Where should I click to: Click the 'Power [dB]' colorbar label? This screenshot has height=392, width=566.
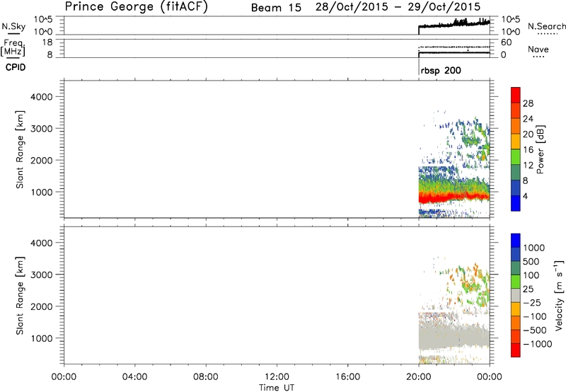point(540,149)
